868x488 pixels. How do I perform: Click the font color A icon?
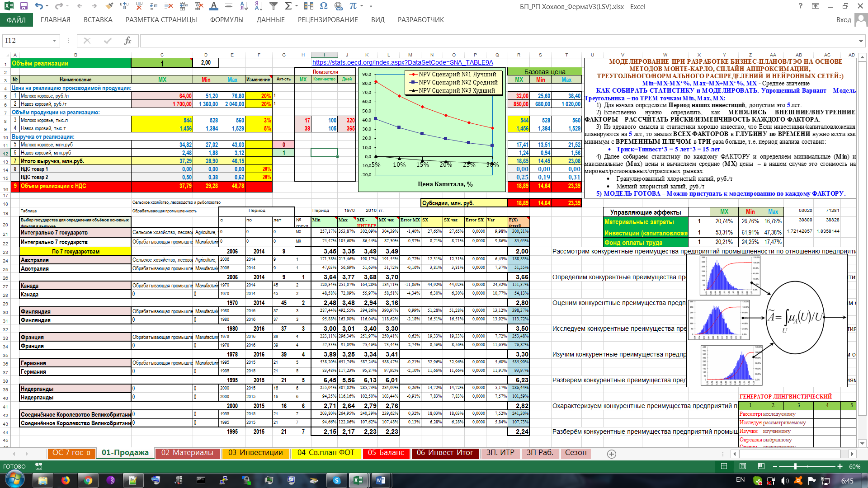[x=214, y=6]
